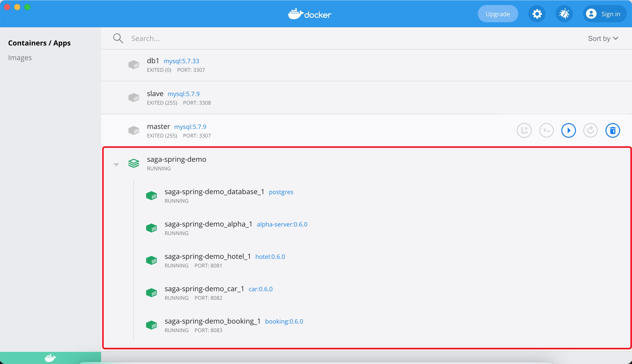
Task: Open the Troubleshoot bug icon
Action: (x=564, y=14)
